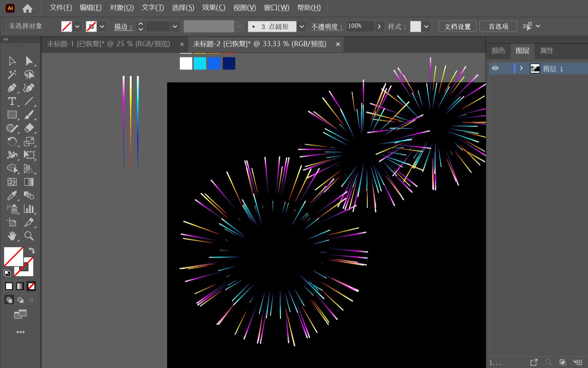Select the Blend tool
Screen dimensions: 588x368
coord(29,195)
